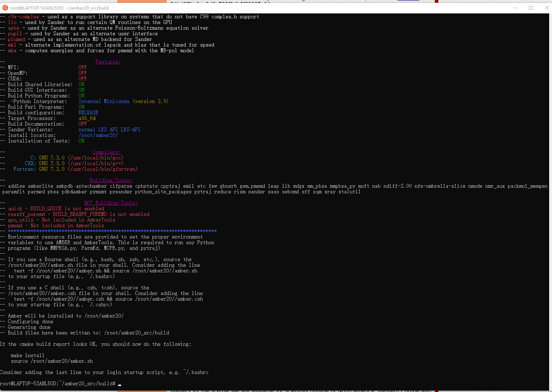The width and height of the screenshot is (552, 392).
Task: Click the 'source /root/amber20/amber.sh' command line
Action: 52,361
